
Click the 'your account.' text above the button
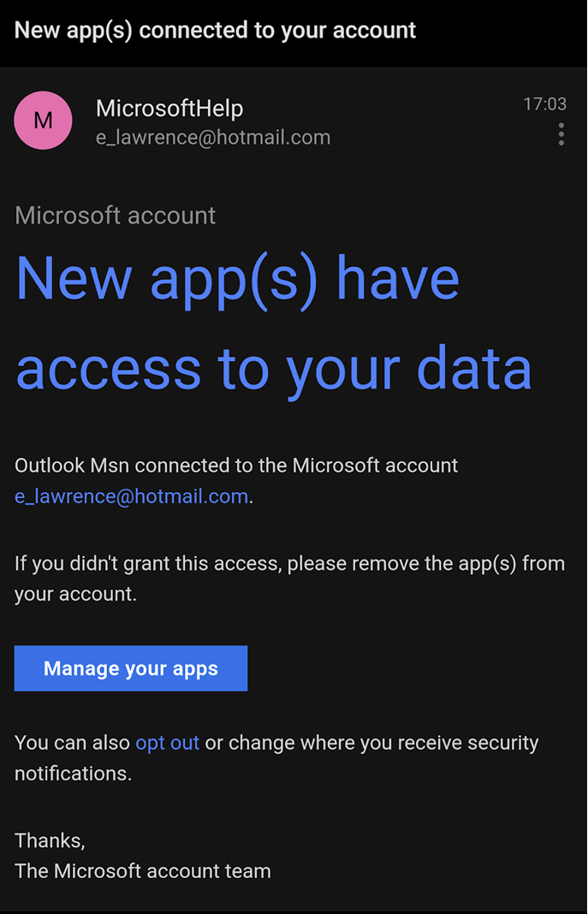coord(75,594)
